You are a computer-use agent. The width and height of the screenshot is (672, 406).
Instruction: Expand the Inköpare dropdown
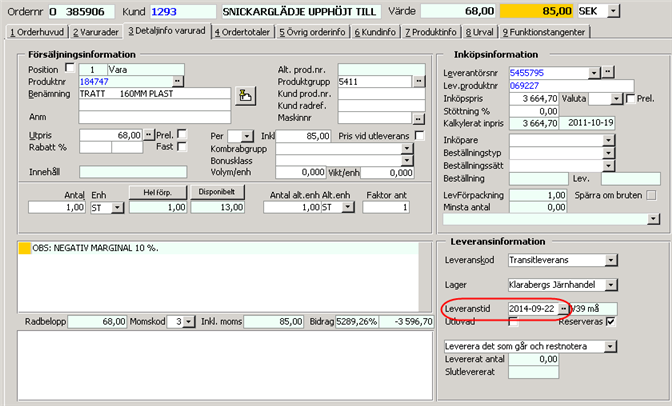tap(609, 140)
